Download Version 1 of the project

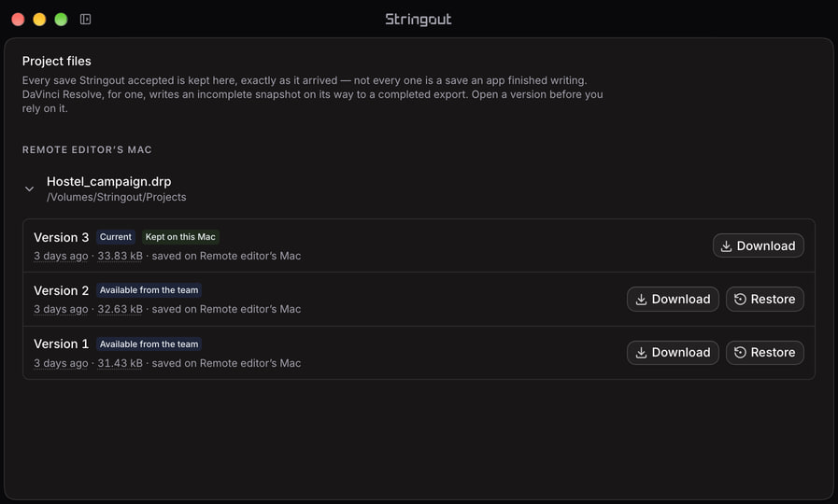click(x=673, y=353)
